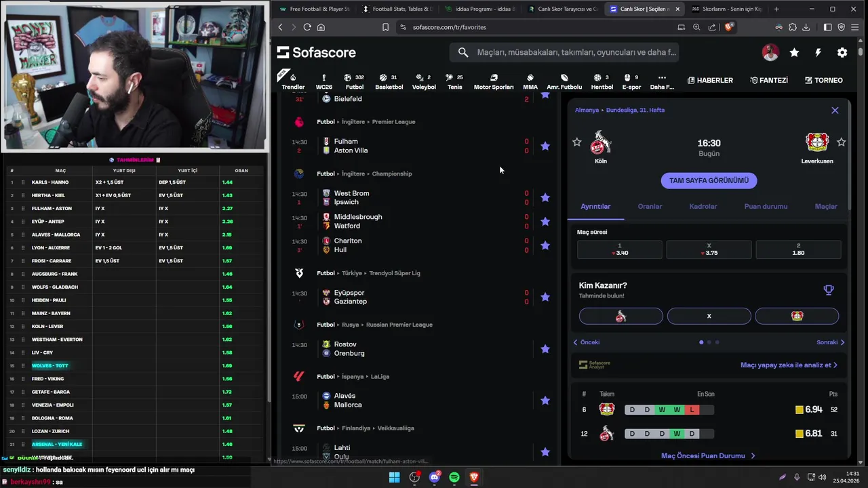
Task: Select odds option 2 at 1.80
Action: pos(798,249)
